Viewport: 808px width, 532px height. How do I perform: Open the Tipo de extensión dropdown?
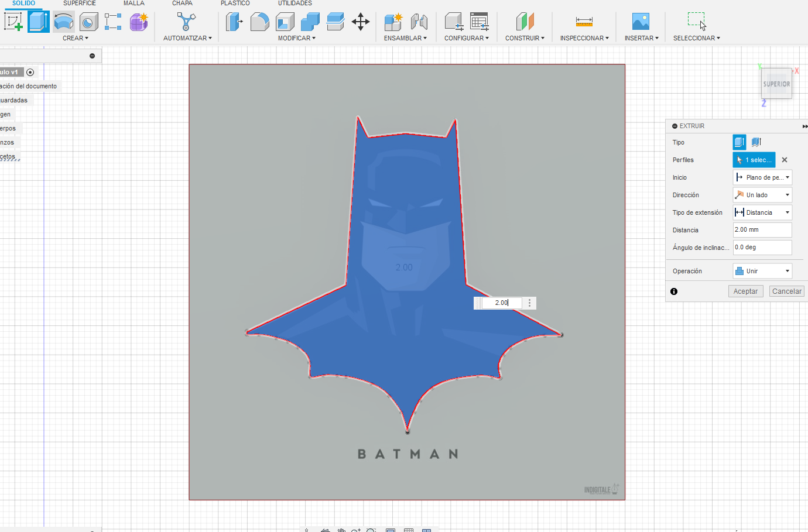click(x=762, y=212)
